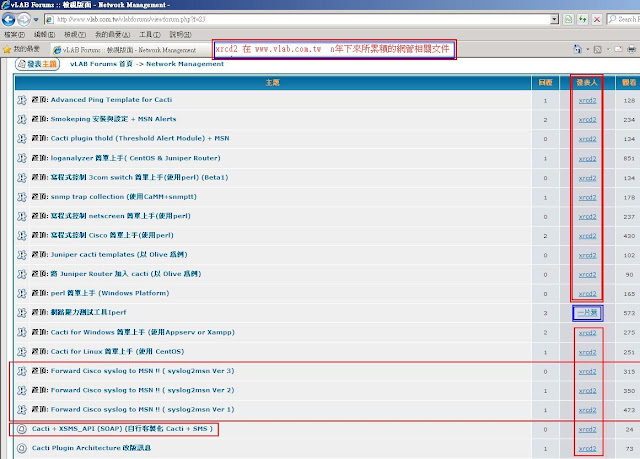Click the Print icon in command bar

point(631,49)
